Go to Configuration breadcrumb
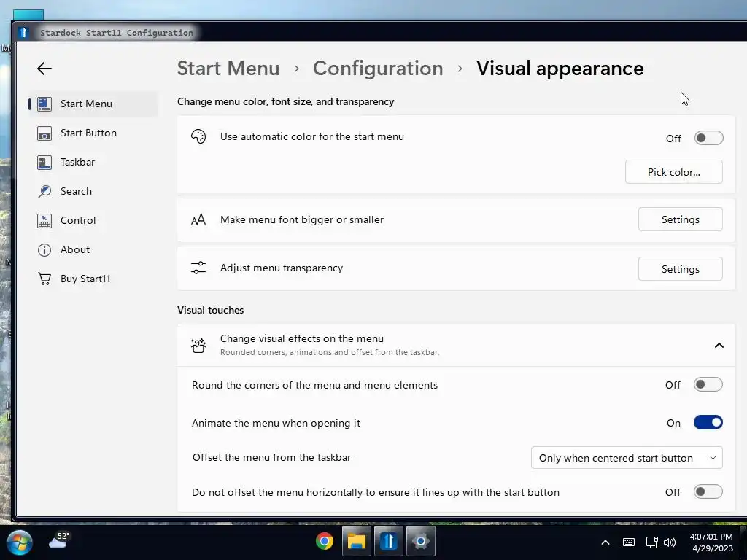Image resolution: width=747 pixels, height=560 pixels. [378, 69]
